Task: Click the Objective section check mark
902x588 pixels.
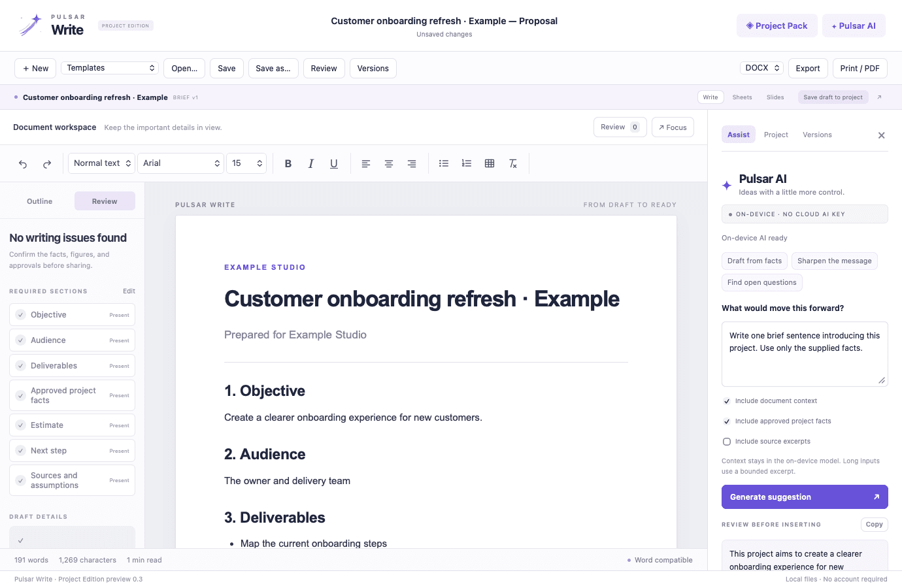Action: click(x=21, y=315)
